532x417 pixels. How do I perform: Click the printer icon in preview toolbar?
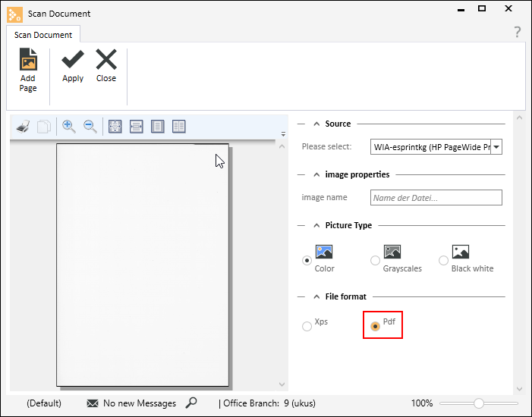click(24, 127)
